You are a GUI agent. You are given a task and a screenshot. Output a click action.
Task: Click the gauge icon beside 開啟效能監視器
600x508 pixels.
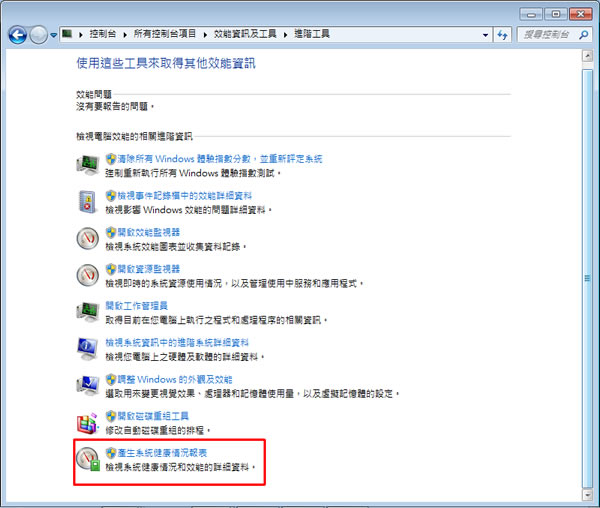coord(88,239)
